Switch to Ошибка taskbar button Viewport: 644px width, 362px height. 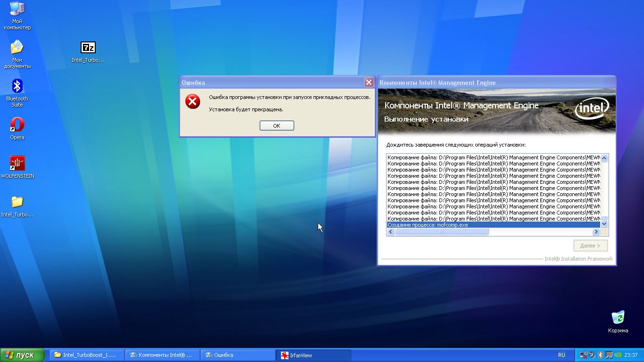(x=238, y=355)
